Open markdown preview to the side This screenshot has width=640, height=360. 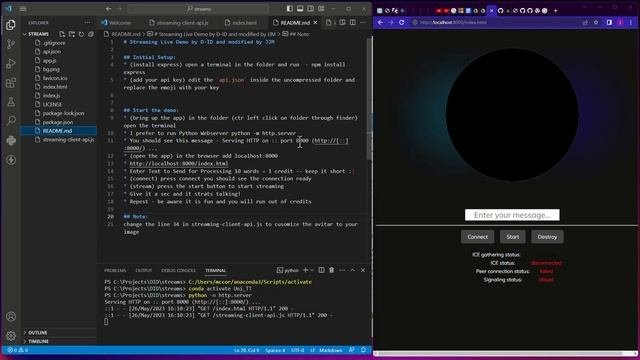coord(342,22)
